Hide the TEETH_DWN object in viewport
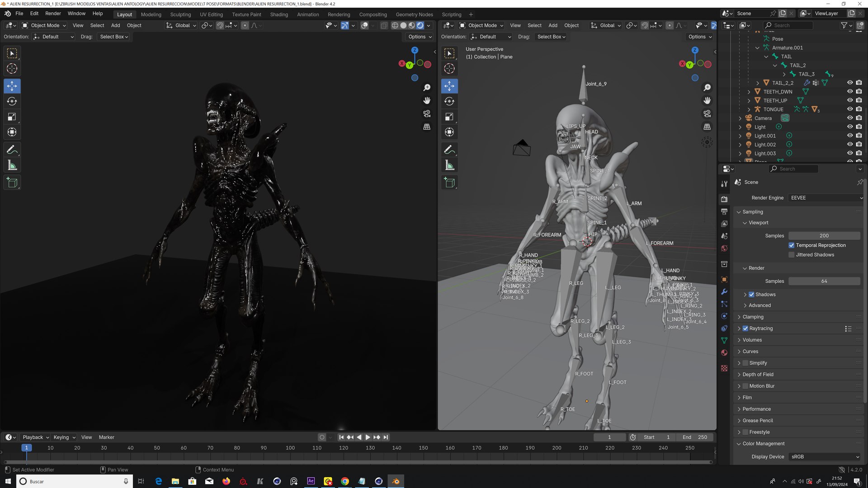The image size is (868, 488). point(849,92)
